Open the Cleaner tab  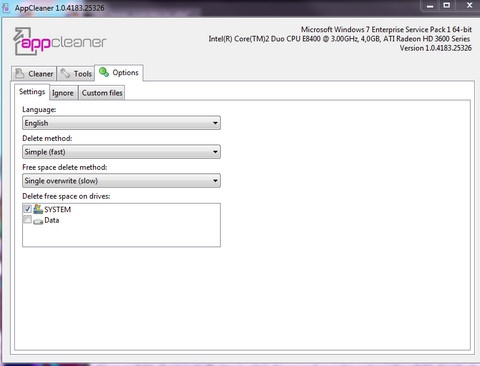click(34, 73)
